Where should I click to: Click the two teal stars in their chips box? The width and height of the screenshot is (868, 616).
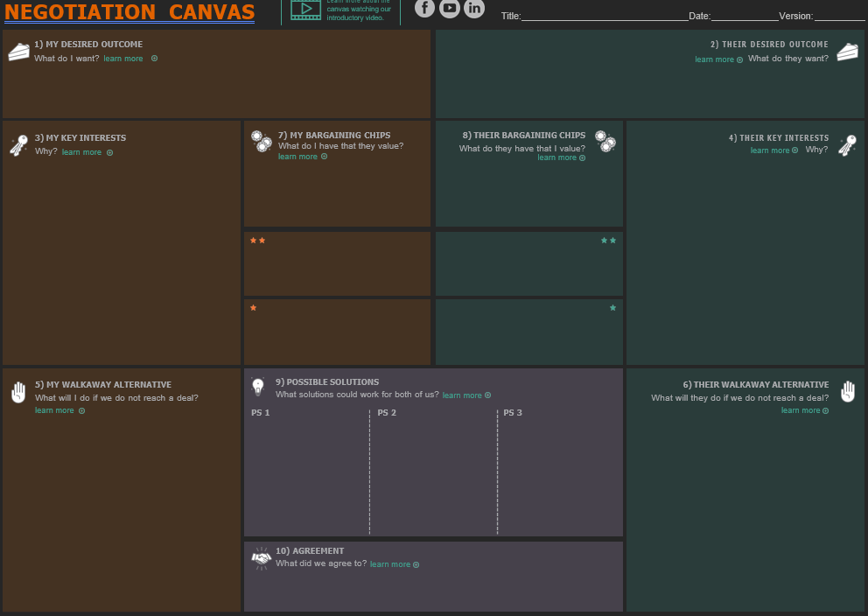coord(608,241)
